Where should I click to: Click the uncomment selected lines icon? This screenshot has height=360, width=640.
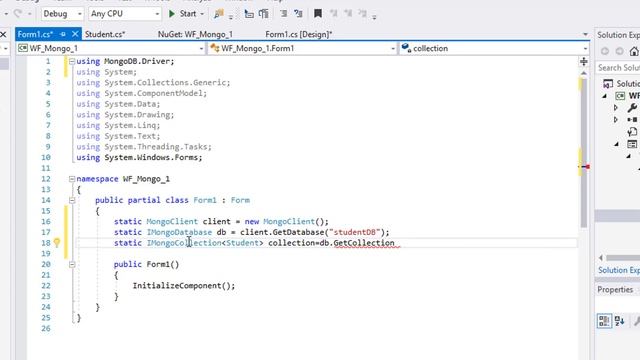pos(298,14)
